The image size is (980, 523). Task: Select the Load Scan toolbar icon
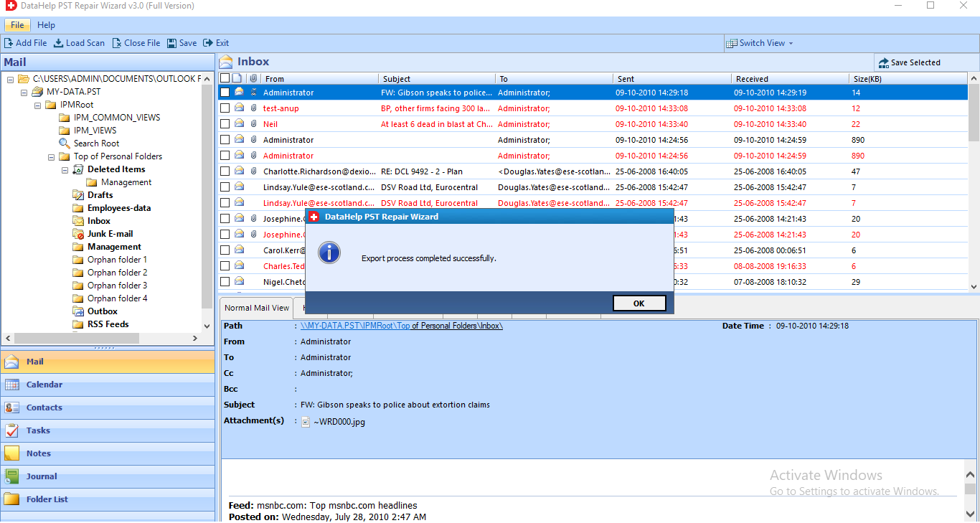click(x=79, y=42)
